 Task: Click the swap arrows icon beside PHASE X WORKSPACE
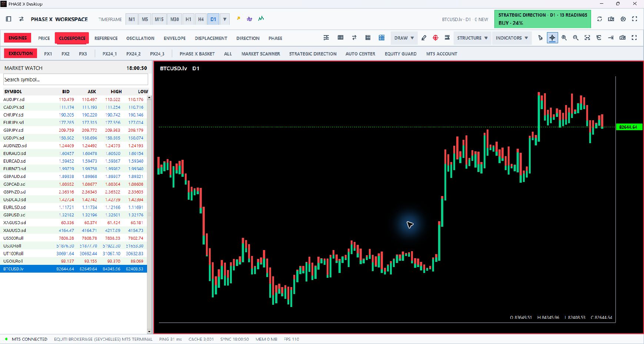click(21, 19)
